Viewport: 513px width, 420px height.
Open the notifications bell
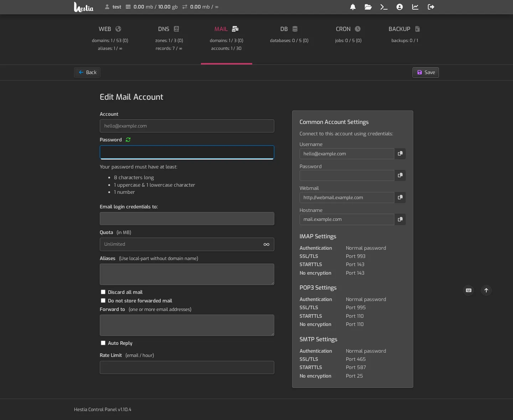click(353, 7)
